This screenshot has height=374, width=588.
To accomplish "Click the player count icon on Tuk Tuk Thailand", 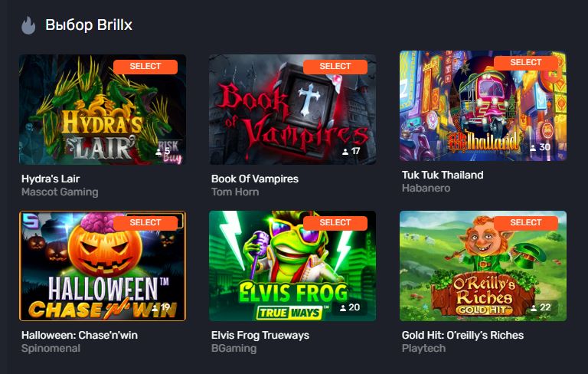I will pyautogui.click(x=533, y=148).
